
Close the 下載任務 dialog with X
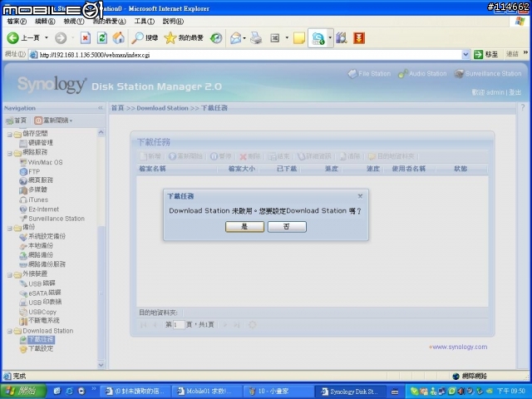360,196
